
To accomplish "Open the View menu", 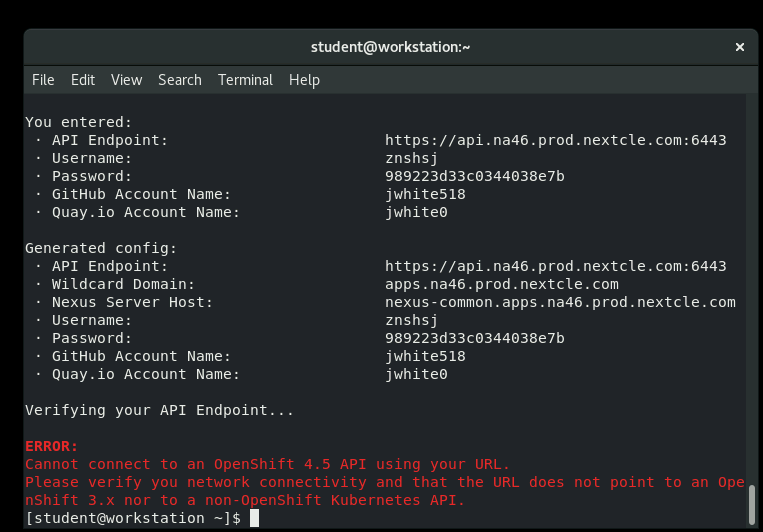I will point(126,80).
